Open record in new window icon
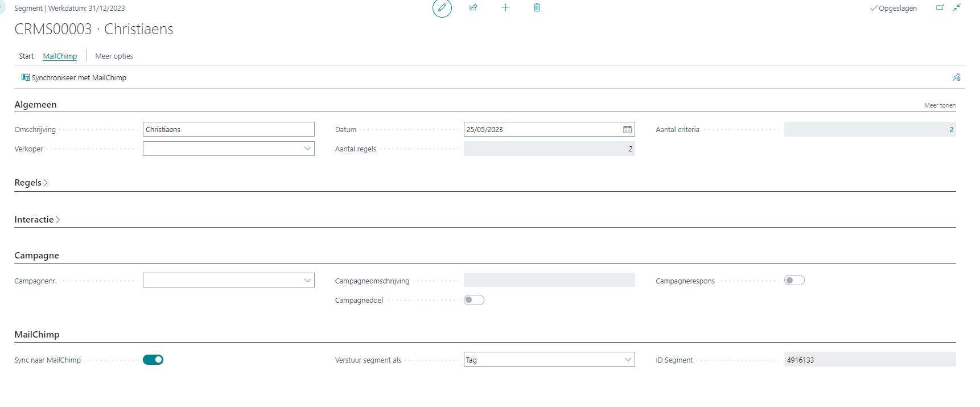Screen dimensions: 980x407 click(940, 7)
